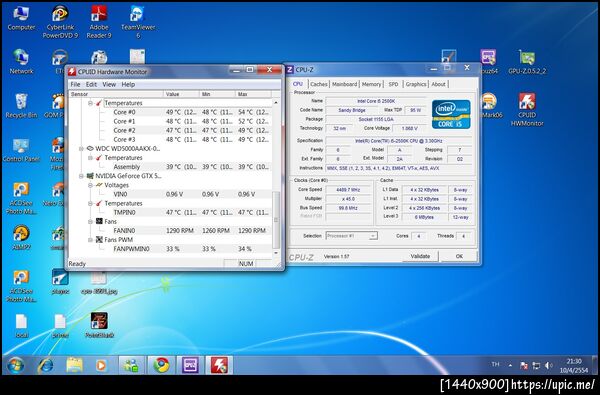Click the taskbar clock showing 21:30
Screen dimensions: 600x395
tap(574, 366)
